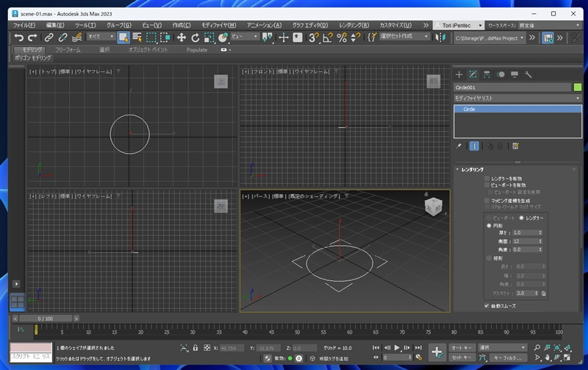588x370 pixels.
Task: Open the key mode Selected dropdown
Action: pyautogui.click(x=503, y=348)
